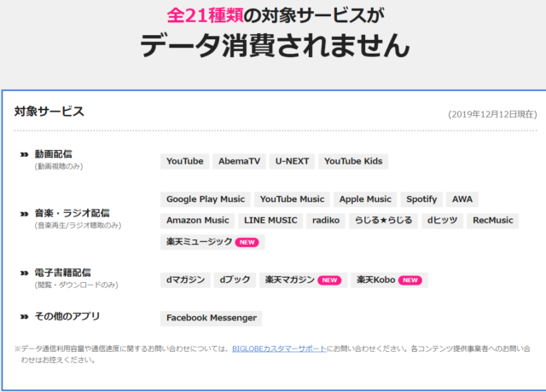Click the 動画視聴のみ subtitle note
This screenshot has height=392, width=546.
click(59, 167)
